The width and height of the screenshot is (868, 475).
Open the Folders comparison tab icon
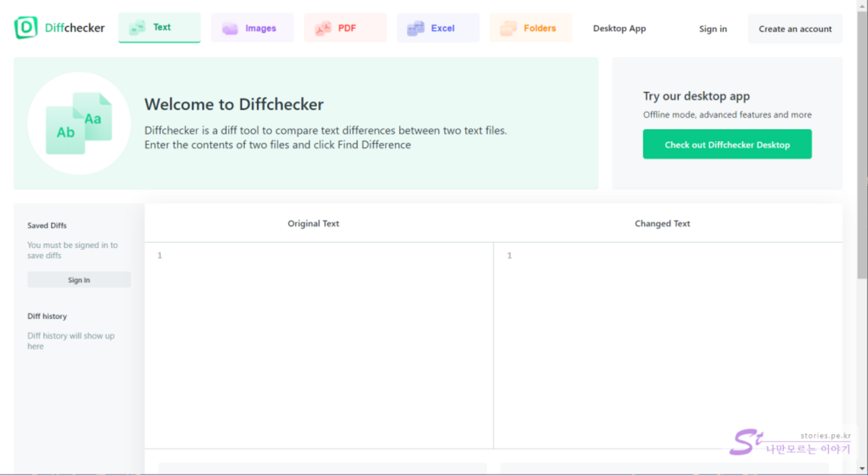[509, 28]
